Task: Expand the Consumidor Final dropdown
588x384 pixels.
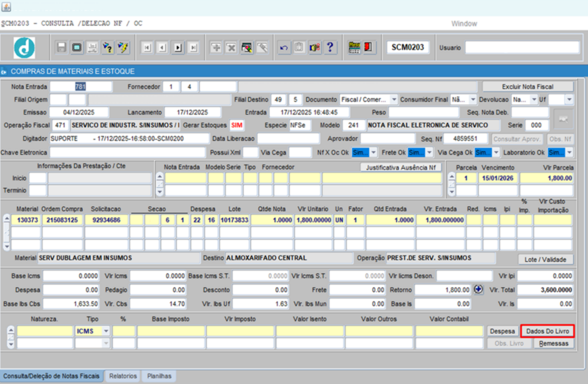Action: 472,100
